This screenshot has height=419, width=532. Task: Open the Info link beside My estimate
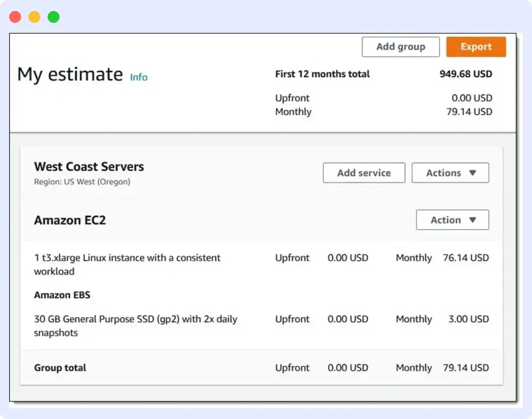click(x=138, y=77)
